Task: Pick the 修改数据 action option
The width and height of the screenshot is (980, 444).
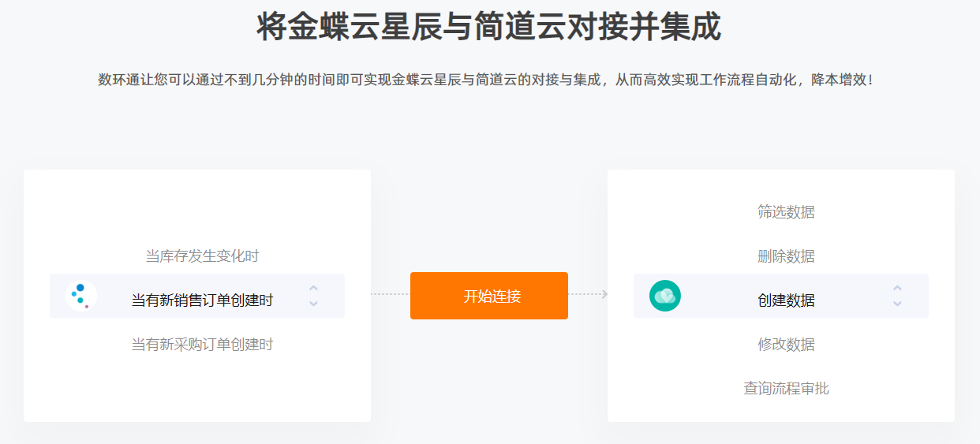Action: coord(786,345)
